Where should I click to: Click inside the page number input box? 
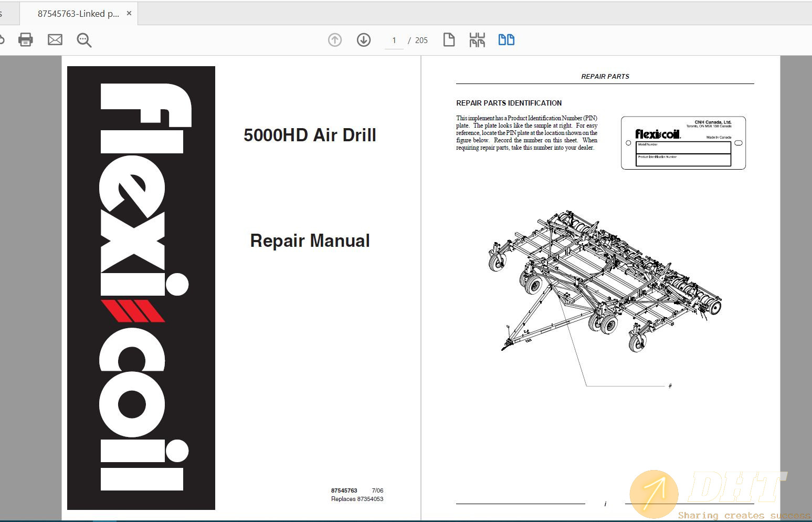[x=394, y=40]
